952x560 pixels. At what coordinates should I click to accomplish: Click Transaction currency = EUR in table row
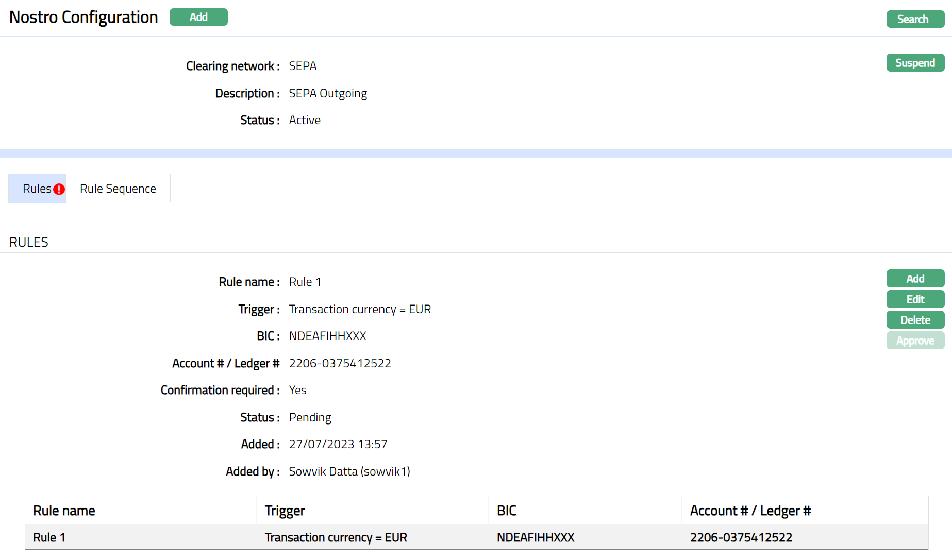coord(336,537)
